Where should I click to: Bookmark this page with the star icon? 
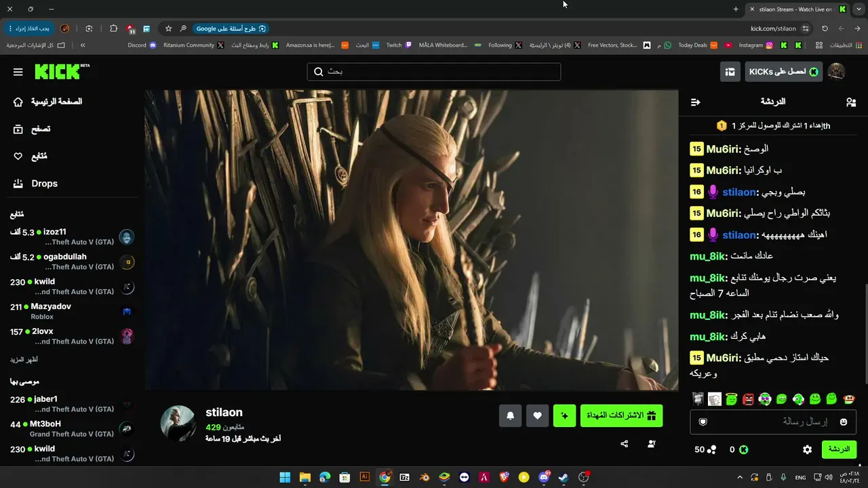(169, 28)
